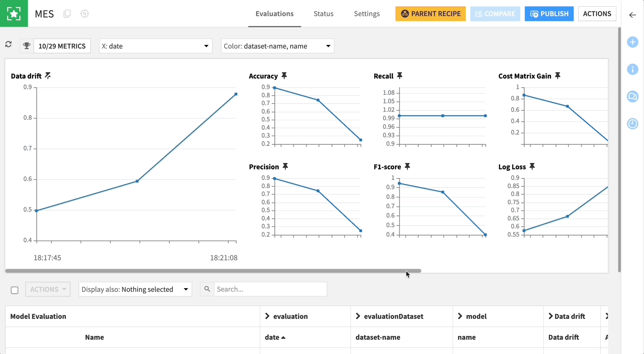The height and width of the screenshot is (354, 644).
Task: Switch to the Status tab
Action: coord(323,14)
